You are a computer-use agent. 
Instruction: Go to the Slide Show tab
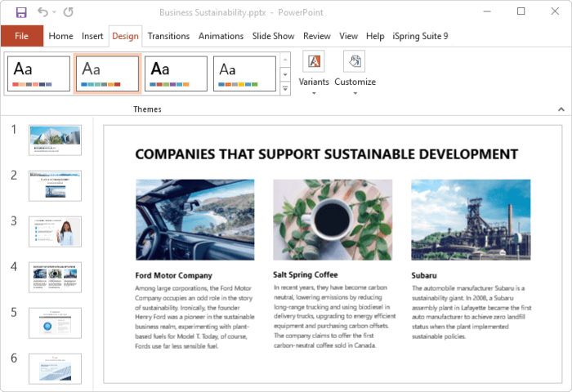(273, 36)
